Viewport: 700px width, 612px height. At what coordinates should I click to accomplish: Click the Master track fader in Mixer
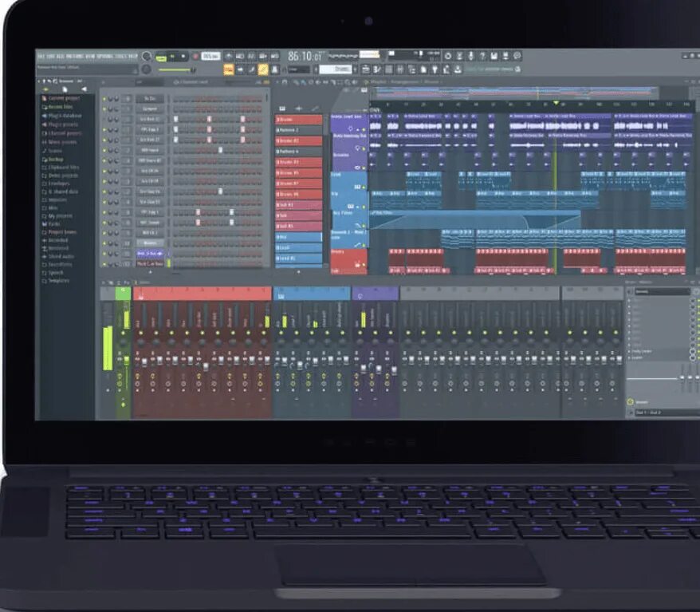click(x=126, y=360)
